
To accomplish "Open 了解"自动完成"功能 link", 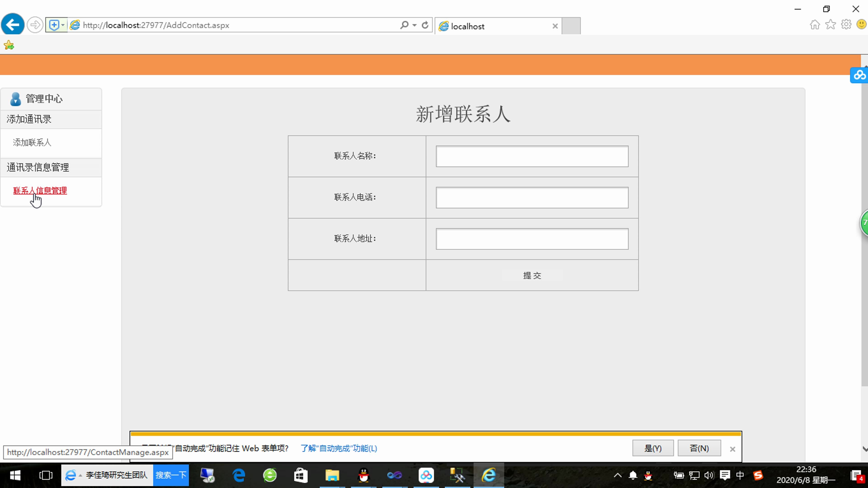I will click(339, 449).
